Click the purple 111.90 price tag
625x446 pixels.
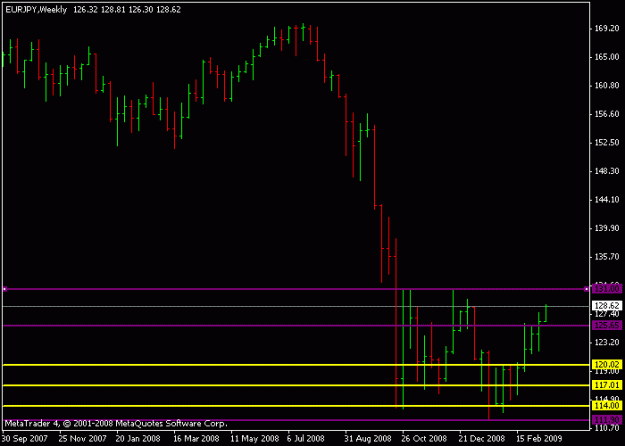[607, 420]
